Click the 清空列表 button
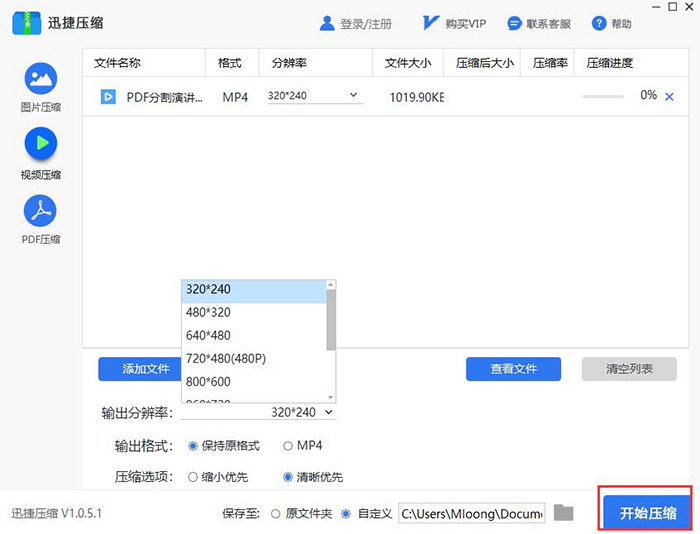 [x=629, y=369]
